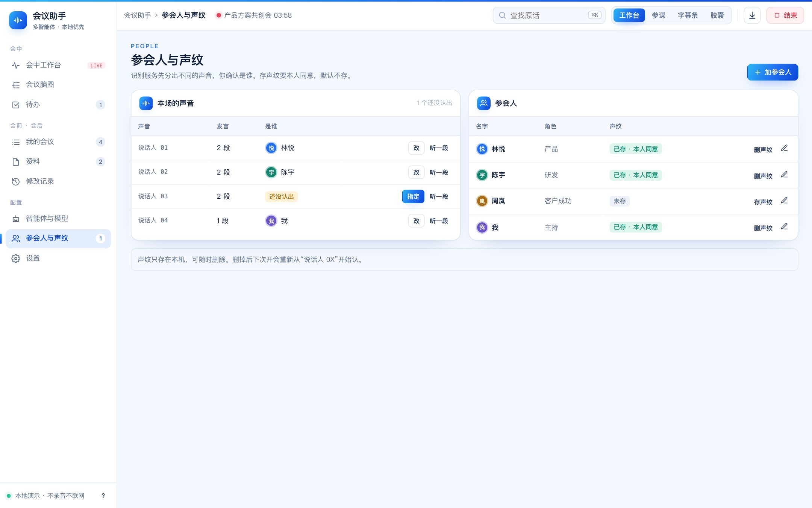Open 修改记录 history in sidebar
The width and height of the screenshot is (812, 508).
pos(58,181)
